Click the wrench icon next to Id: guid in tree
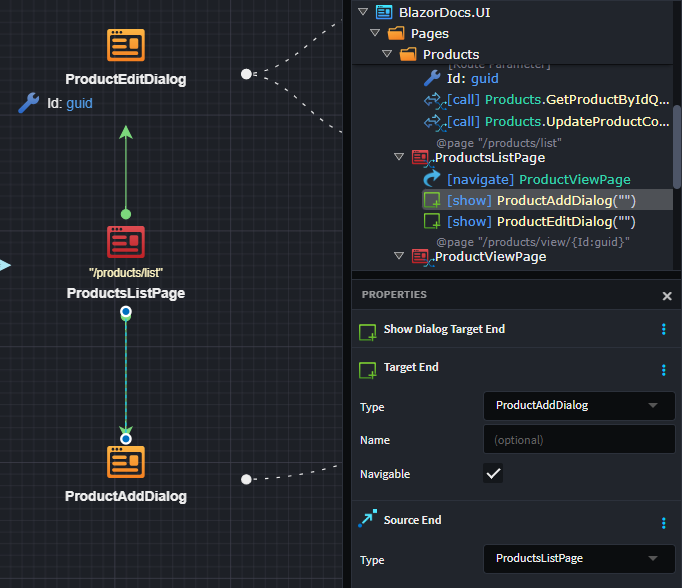682x588 pixels. [432, 78]
